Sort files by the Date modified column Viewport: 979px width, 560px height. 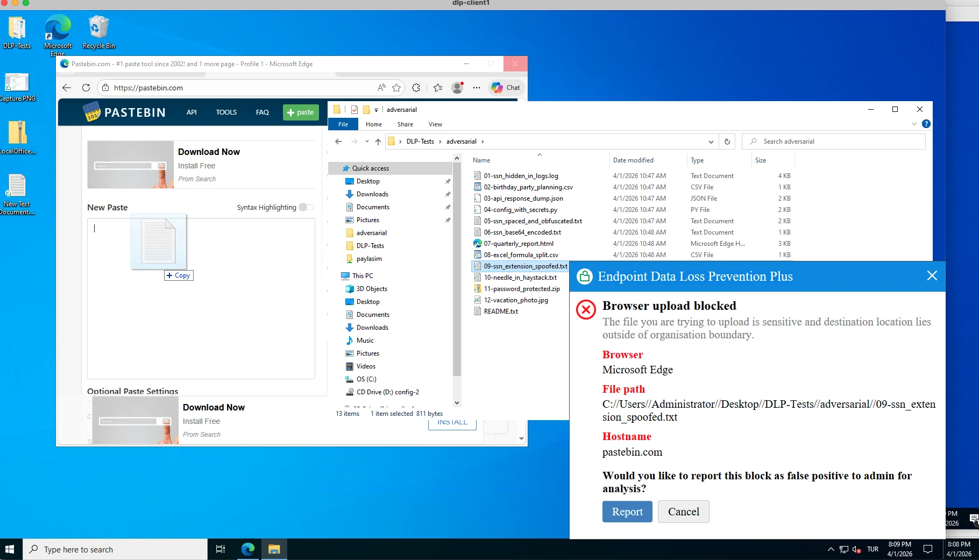pos(633,160)
